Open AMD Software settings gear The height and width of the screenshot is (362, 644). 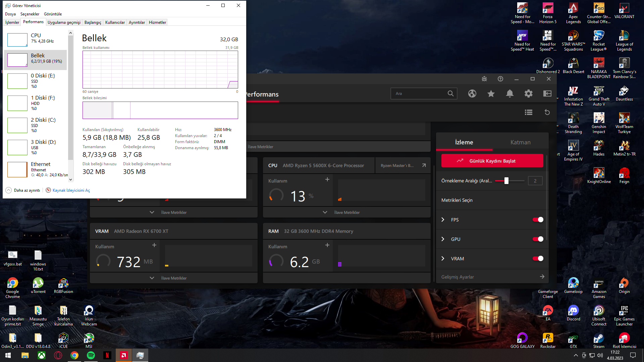[528, 94]
